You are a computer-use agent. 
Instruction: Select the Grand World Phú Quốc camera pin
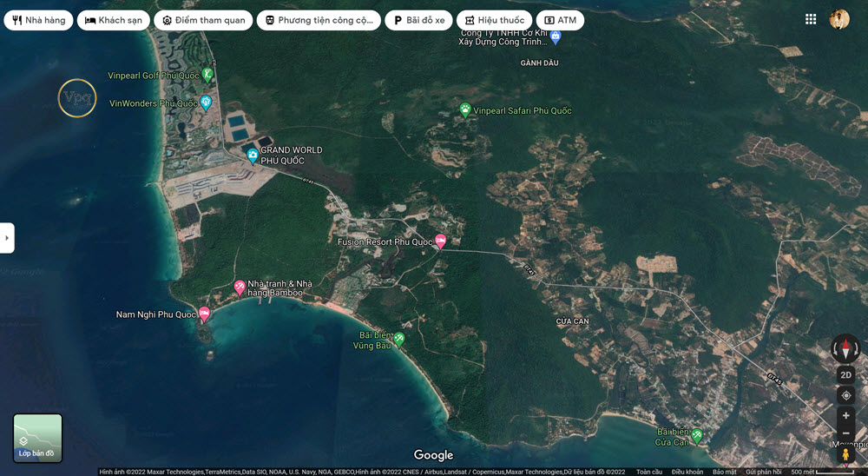[x=253, y=155]
